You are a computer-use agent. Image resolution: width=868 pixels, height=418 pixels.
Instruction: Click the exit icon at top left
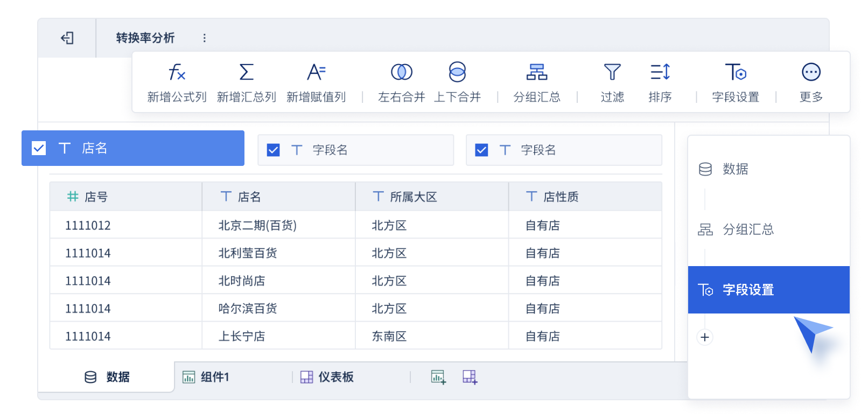(x=67, y=38)
